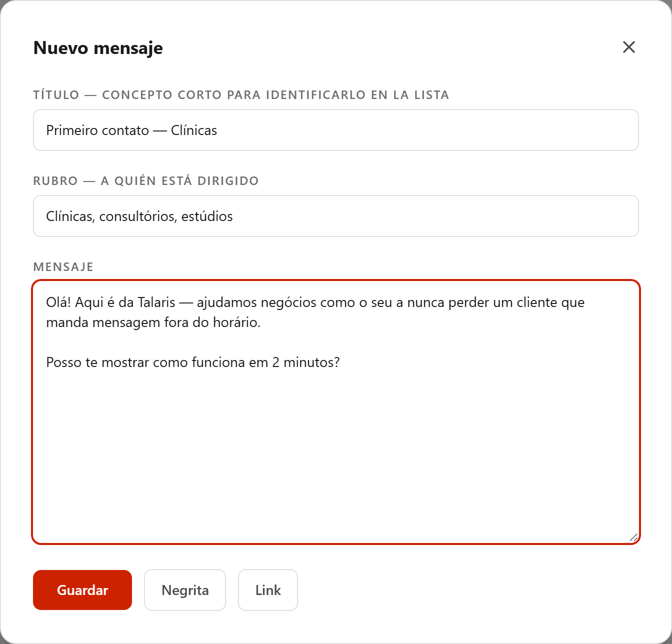Click the word 'estúdios' in the Rubro field
Screen dimensions: 672x644
(207, 216)
